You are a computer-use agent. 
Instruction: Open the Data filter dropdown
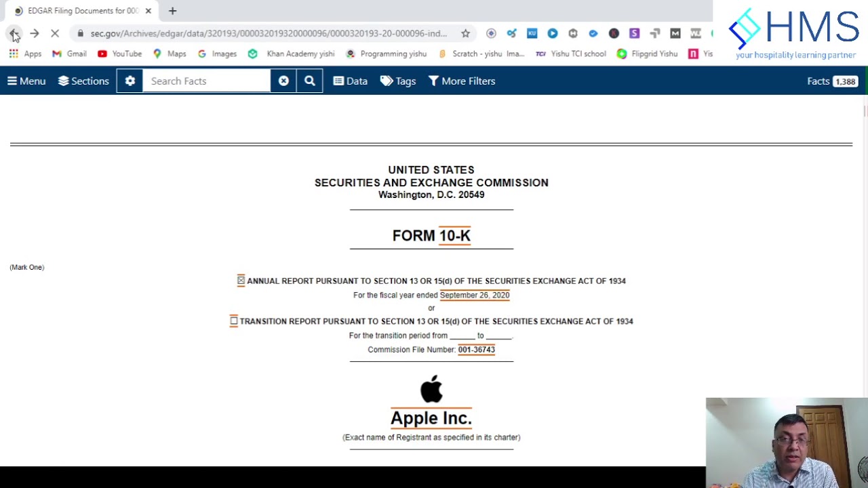pyautogui.click(x=351, y=81)
